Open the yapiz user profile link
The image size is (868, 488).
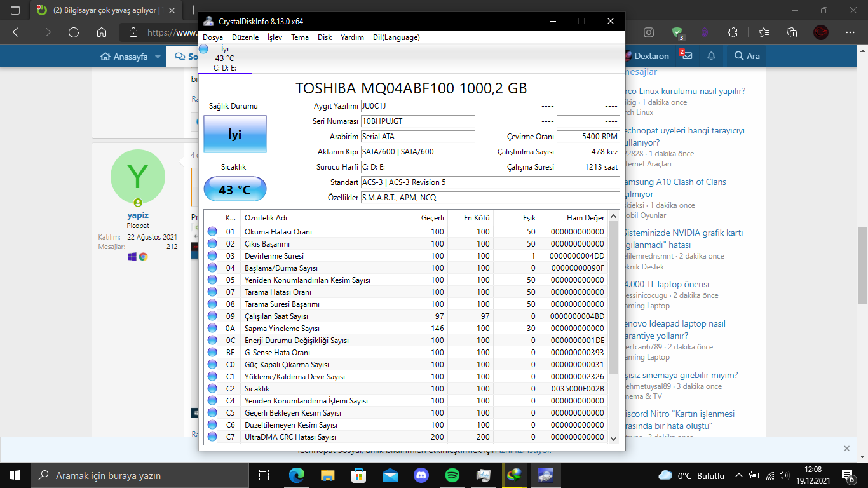pos(137,215)
